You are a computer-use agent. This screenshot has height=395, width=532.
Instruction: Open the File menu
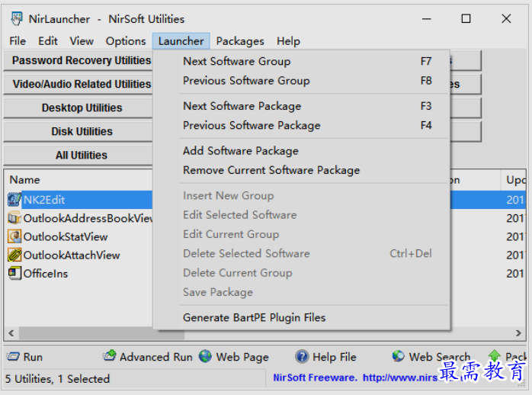tap(18, 41)
